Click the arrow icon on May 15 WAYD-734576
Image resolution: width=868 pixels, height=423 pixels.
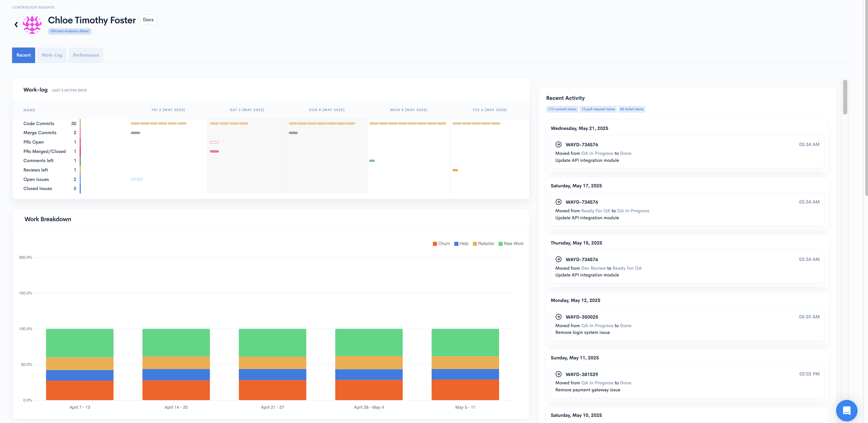pyautogui.click(x=558, y=259)
